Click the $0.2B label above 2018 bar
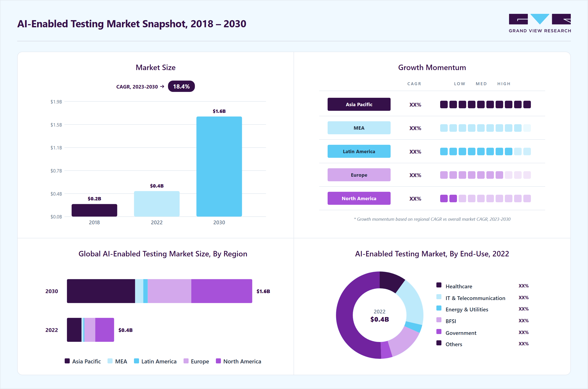Screen dimensions: 588x389 94,199
